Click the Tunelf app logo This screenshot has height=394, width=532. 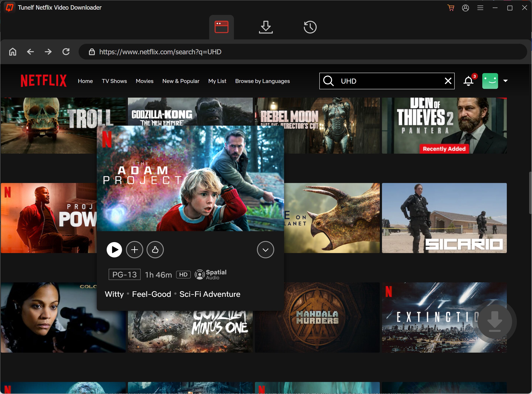click(x=10, y=7)
